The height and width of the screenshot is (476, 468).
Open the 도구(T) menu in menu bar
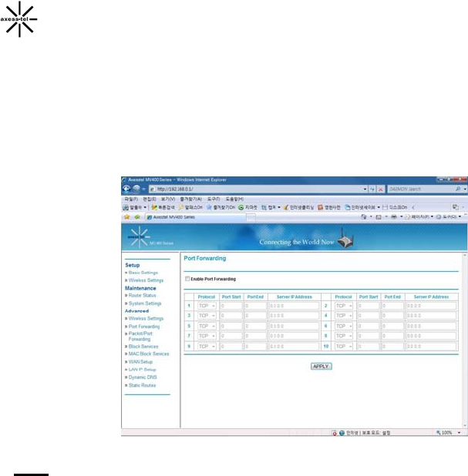pos(214,199)
